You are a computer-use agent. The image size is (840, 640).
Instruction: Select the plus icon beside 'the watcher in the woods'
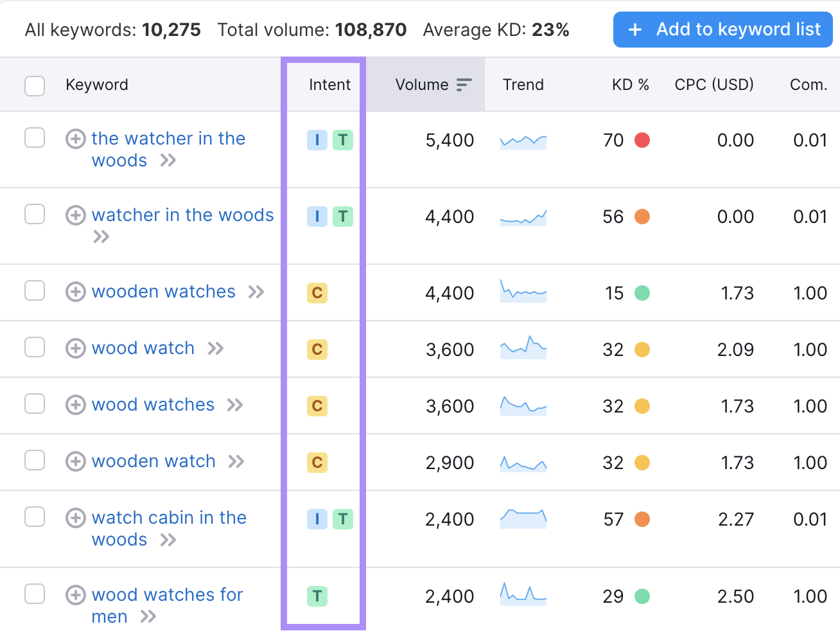point(75,139)
